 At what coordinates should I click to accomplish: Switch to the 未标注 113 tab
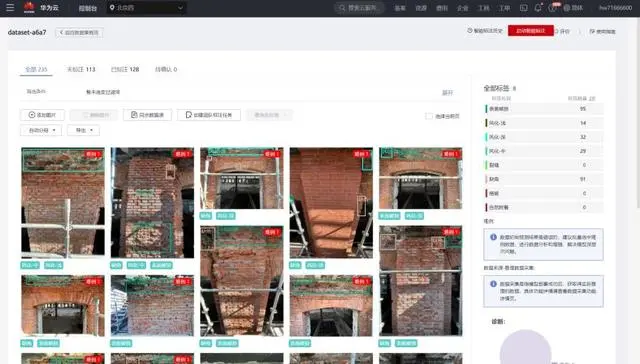coord(81,69)
